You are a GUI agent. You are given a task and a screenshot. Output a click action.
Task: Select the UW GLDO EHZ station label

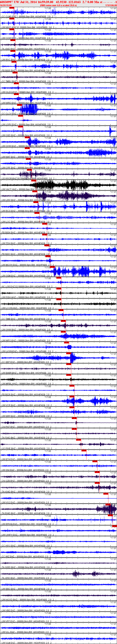(x=27, y=92)
